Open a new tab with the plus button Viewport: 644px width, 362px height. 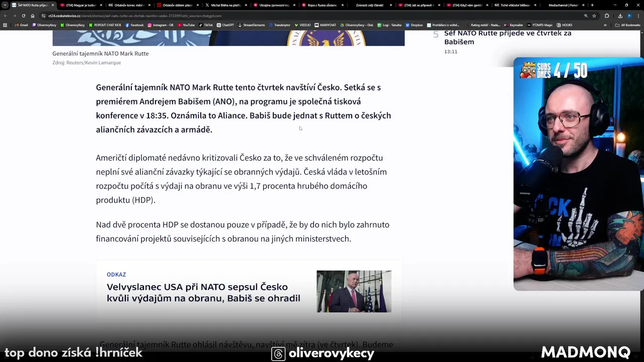[592, 5]
